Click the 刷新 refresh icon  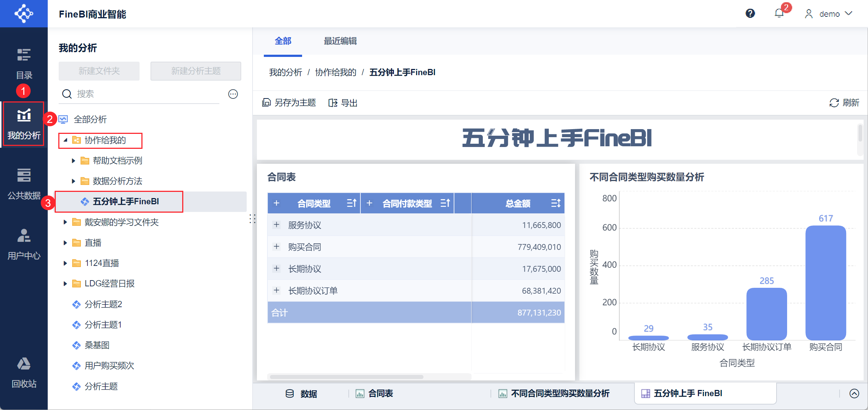pyautogui.click(x=834, y=103)
